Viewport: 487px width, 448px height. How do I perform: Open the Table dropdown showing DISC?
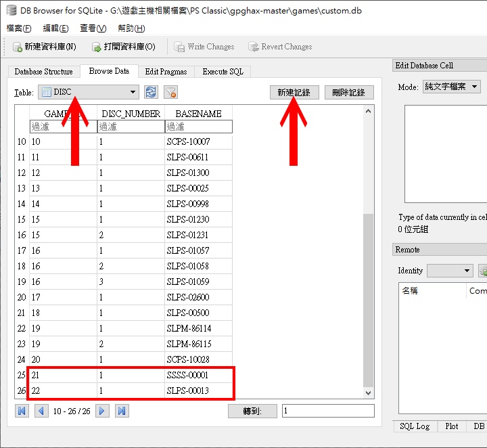pyautogui.click(x=88, y=92)
